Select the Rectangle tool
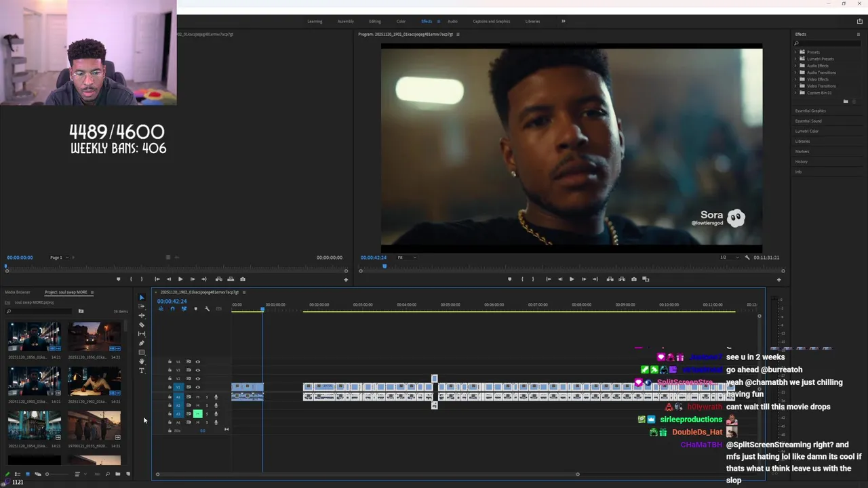This screenshot has width=868, height=488. pos(142,352)
